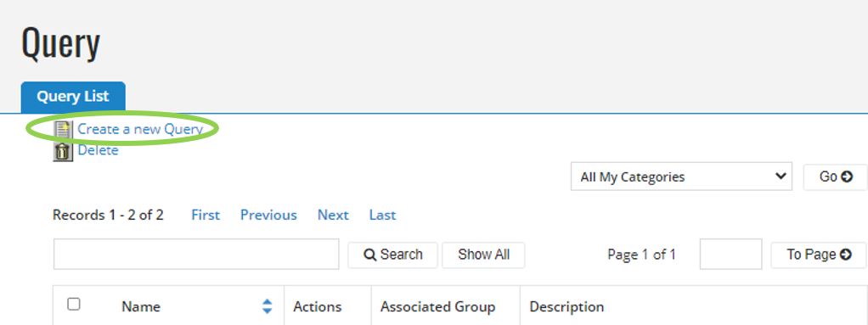Go to the First records page link
This screenshot has width=868, height=325.
206,215
